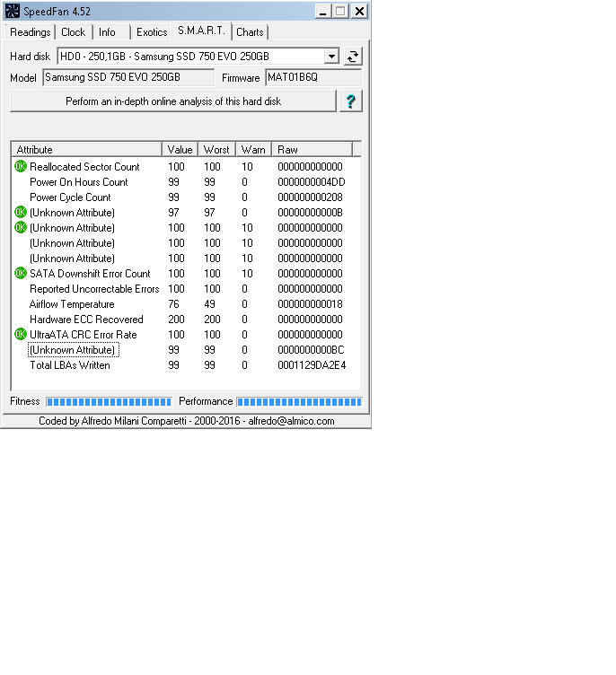Select the Exotics tab

click(152, 32)
